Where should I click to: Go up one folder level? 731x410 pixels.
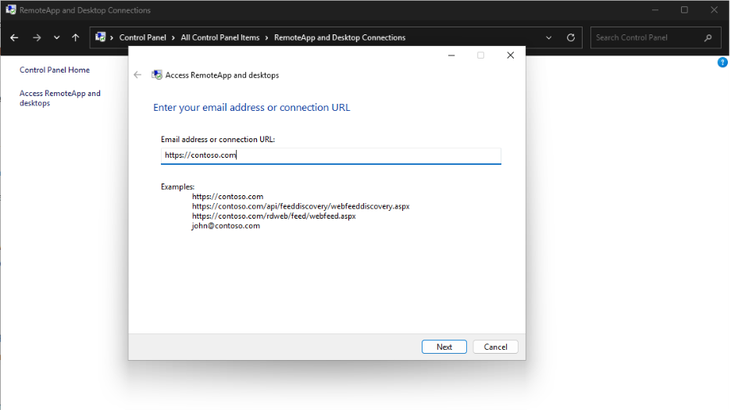tap(76, 38)
